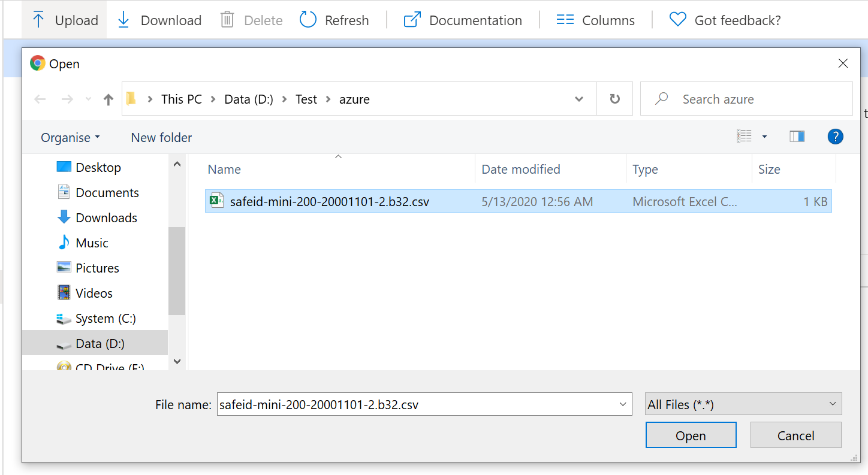This screenshot has height=475, width=868.
Task: Open the file type All Files dropdown
Action: (x=743, y=404)
